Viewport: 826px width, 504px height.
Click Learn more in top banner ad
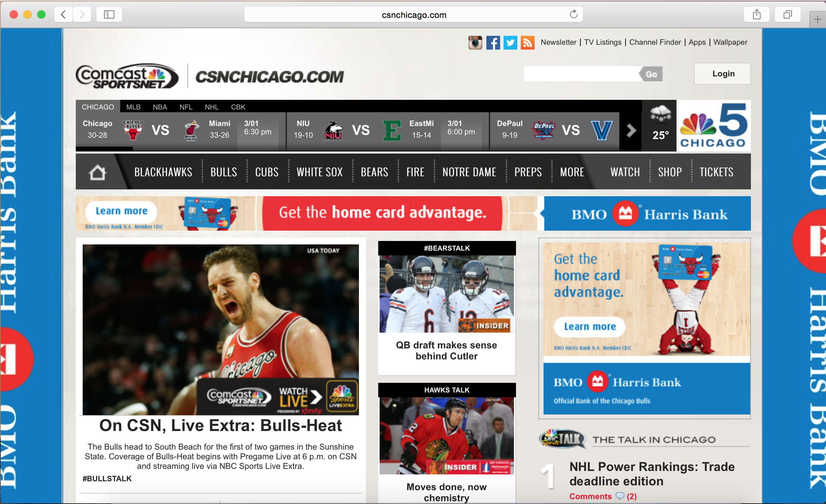pos(122,211)
